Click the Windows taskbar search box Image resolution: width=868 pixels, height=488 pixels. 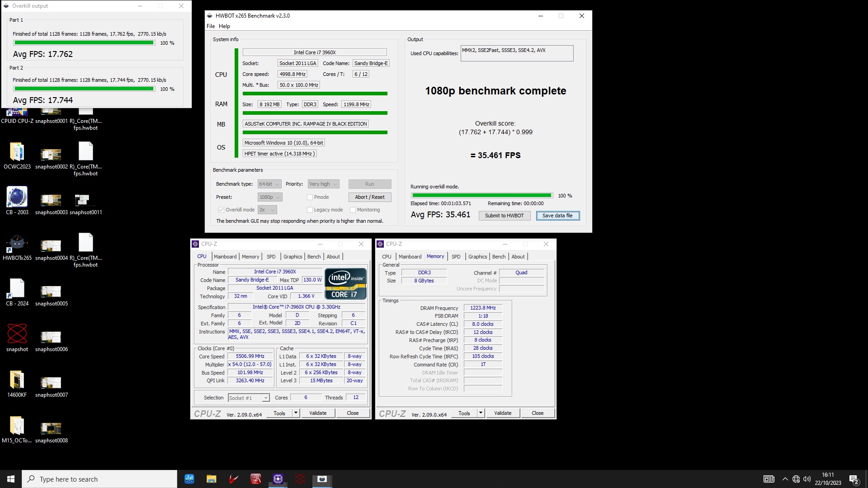pyautogui.click(x=99, y=479)
